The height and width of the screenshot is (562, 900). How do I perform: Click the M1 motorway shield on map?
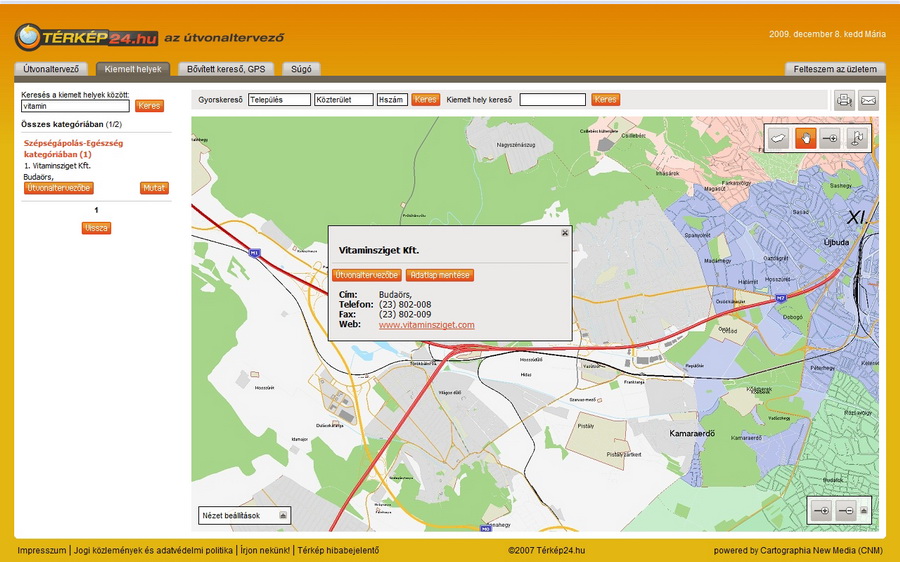click(x=254, y=253)
